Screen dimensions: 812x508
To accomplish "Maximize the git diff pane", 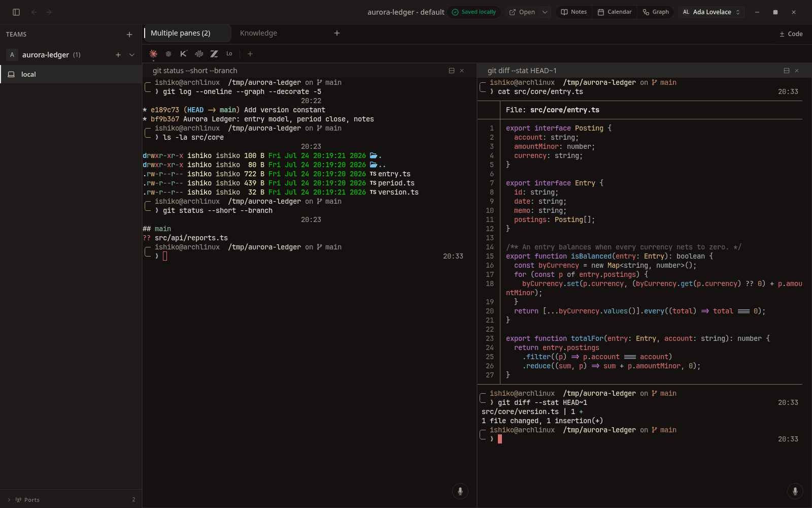I will (x=787, y=71).
